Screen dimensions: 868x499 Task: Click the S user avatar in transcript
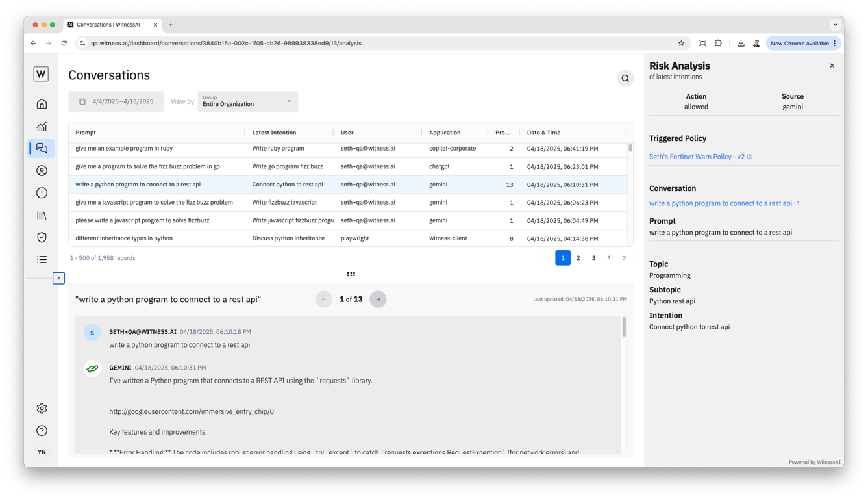(x=92, y=333)
